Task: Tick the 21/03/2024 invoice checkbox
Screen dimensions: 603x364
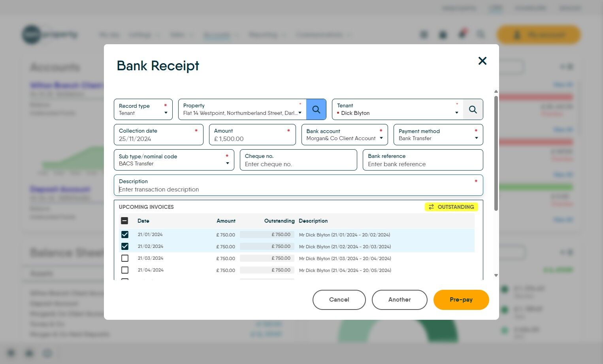Action: coord(125,258)
